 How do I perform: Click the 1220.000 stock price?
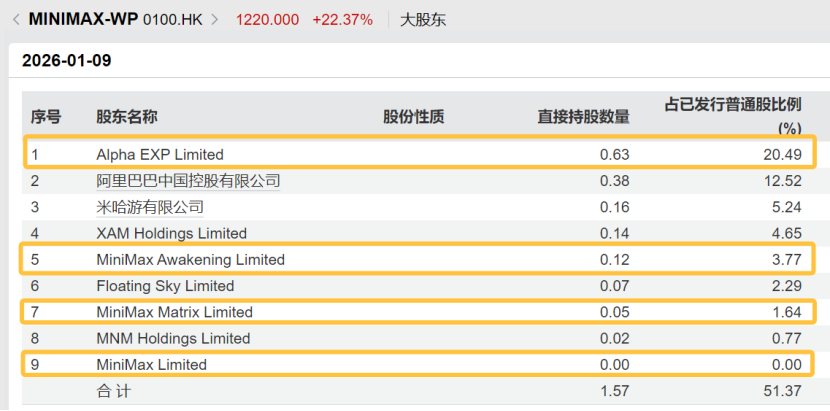coord(269,20)
